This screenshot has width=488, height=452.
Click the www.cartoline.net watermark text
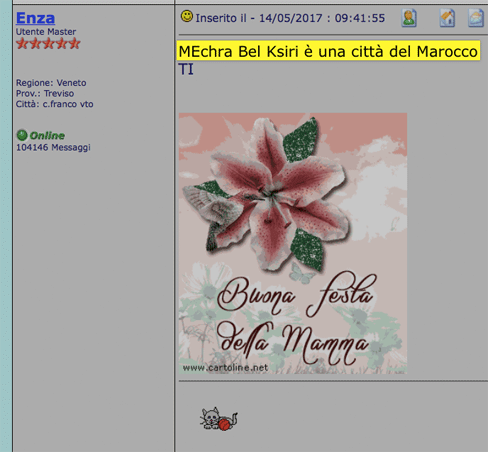225,368
